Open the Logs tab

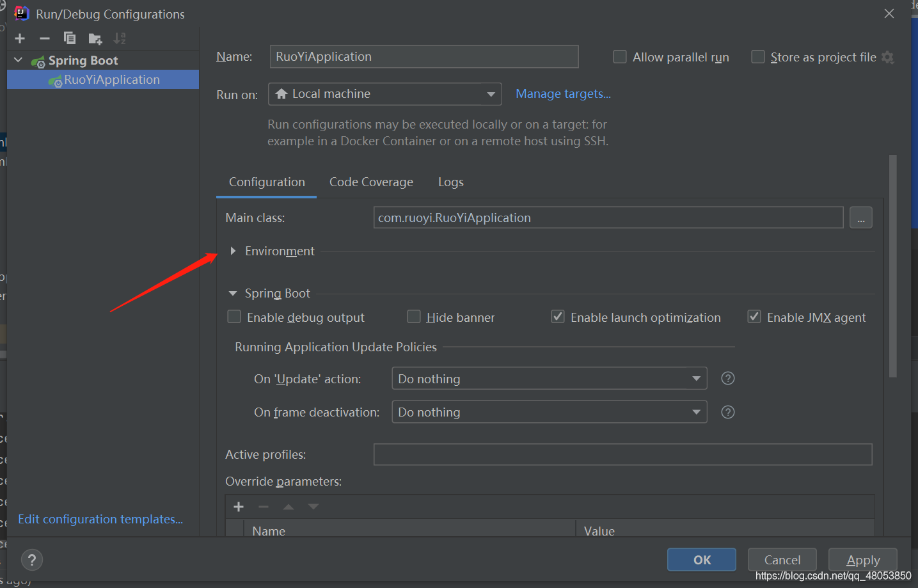click(x=450, y=182)
